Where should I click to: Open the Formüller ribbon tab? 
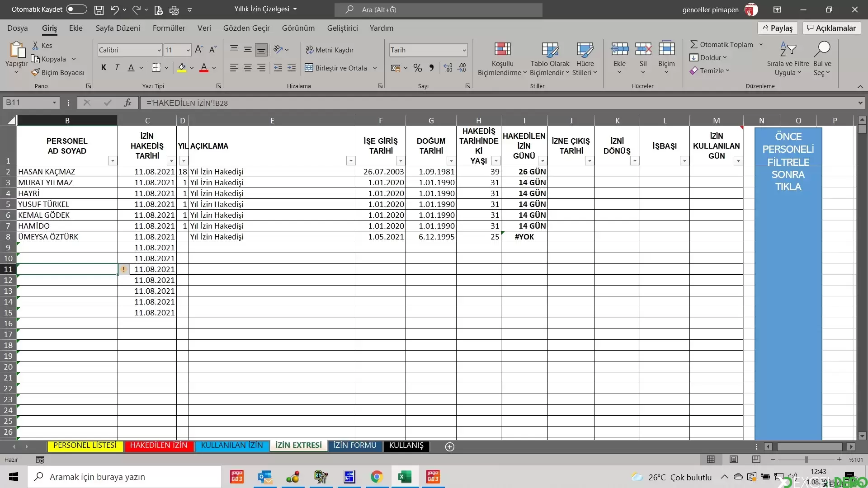[x=169, y=28]
